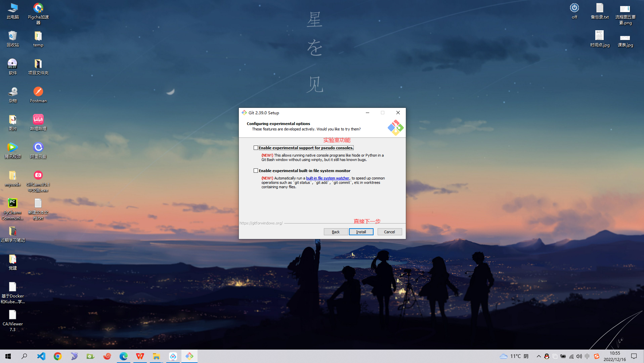The image size is (644, 363).
Task: Select the 阿里云盘 desktop icon
Action: [x=38, y=151]
